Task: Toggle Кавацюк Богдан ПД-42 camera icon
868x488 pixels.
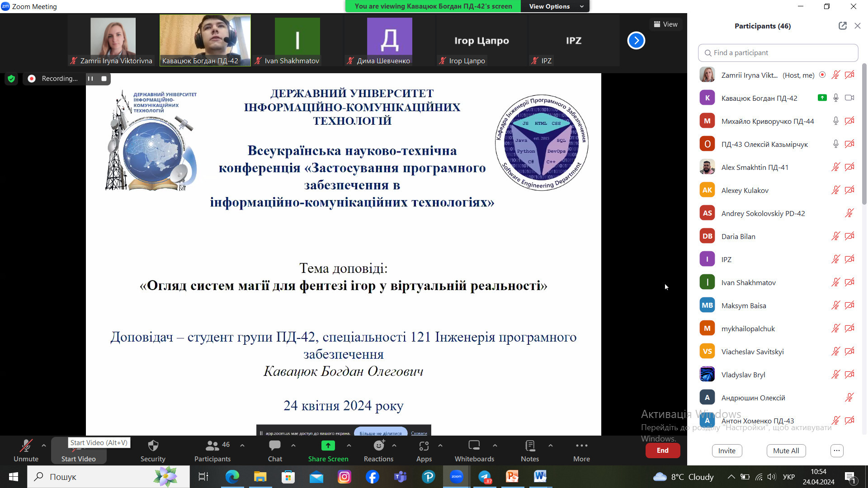Action: pos(849,98)
